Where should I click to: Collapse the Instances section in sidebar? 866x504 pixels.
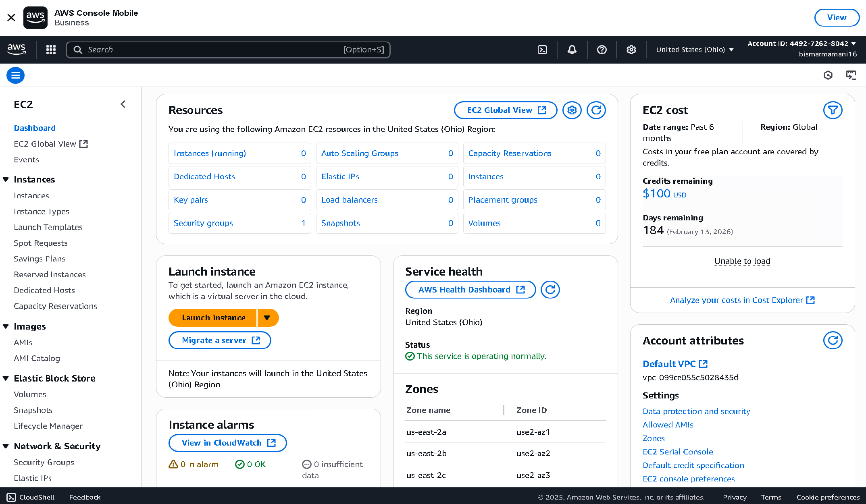tap(6, 180)
